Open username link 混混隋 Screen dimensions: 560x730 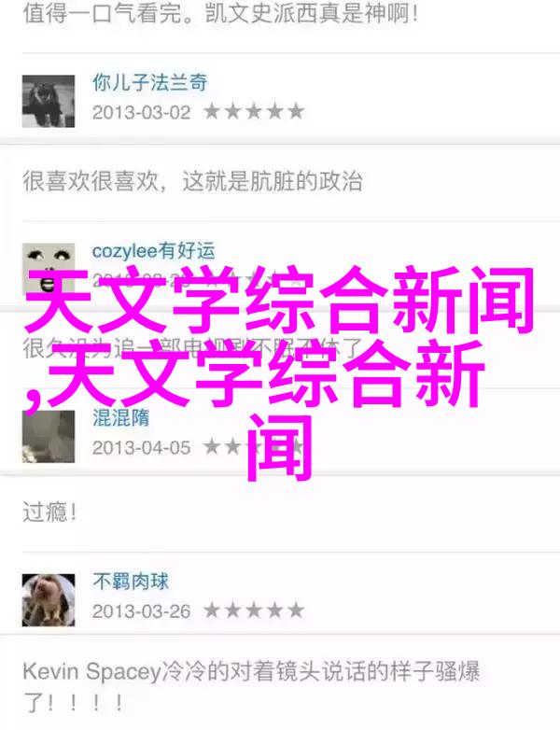(121, 417)
